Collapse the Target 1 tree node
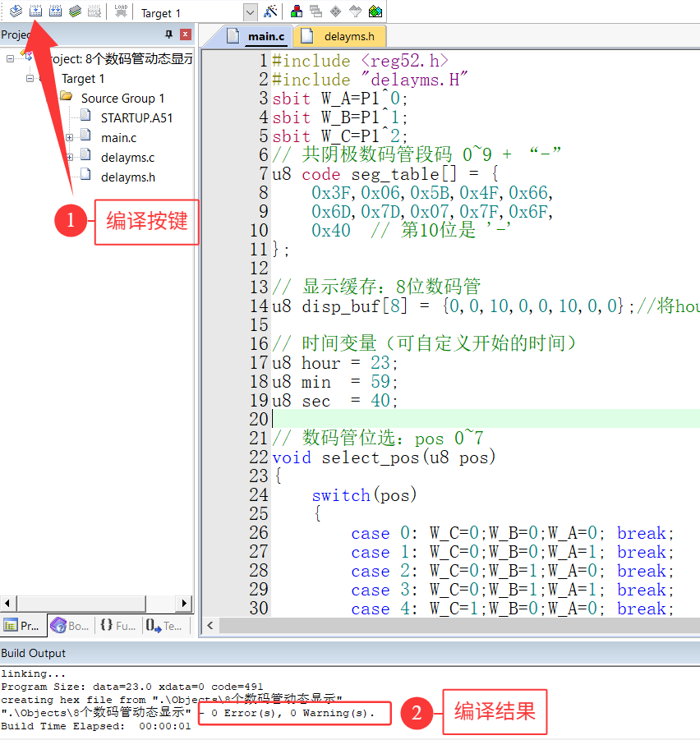The width and height of the screenshot is (700, 740). pos(30,78)
